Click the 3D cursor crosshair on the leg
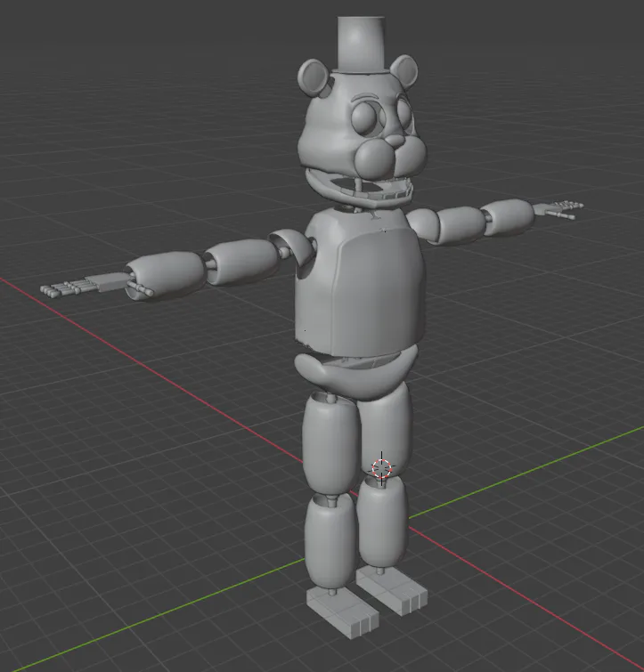This screenshot has height=672, width=644. coord(381,468)
